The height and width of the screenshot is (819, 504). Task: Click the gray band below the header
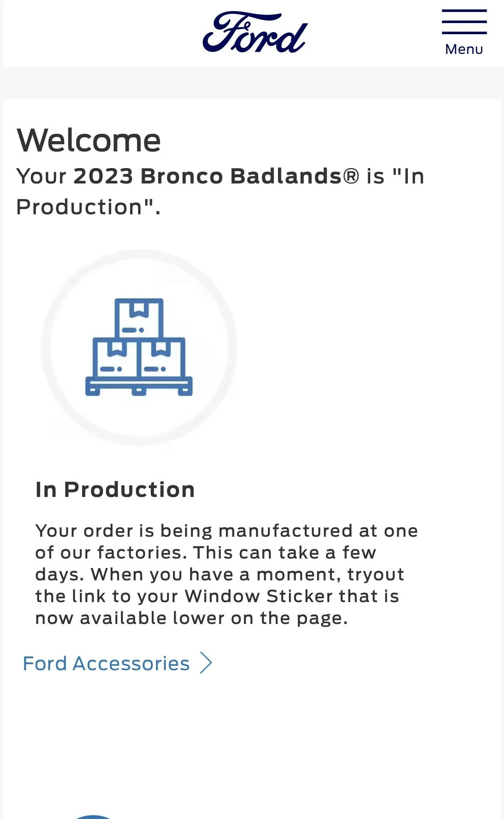pos(252,83)
